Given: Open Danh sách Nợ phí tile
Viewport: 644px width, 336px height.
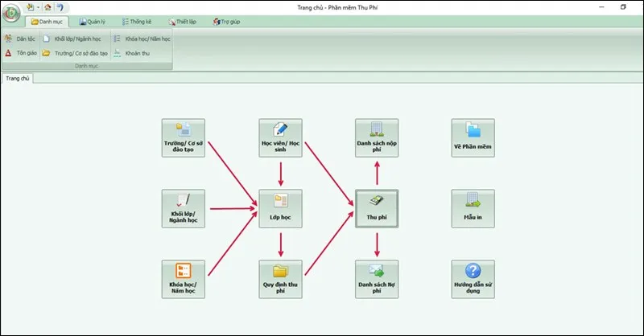Looking at the screenshot, I should click(x=377, y=279).
